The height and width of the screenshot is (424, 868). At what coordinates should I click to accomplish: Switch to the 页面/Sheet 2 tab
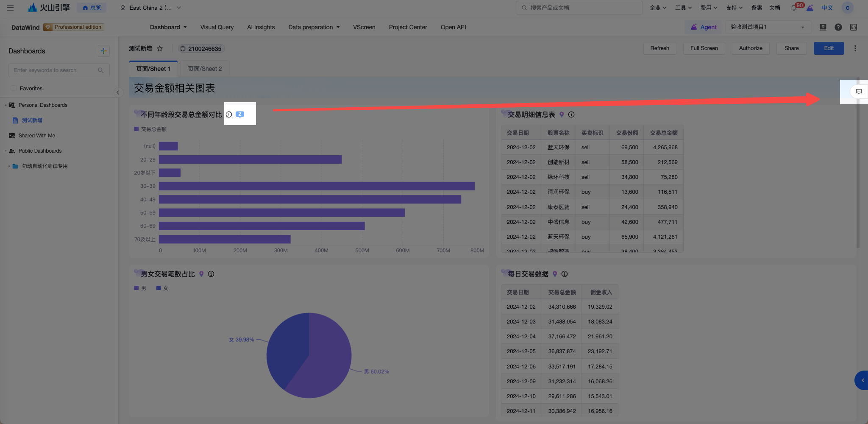coord(205,69)
